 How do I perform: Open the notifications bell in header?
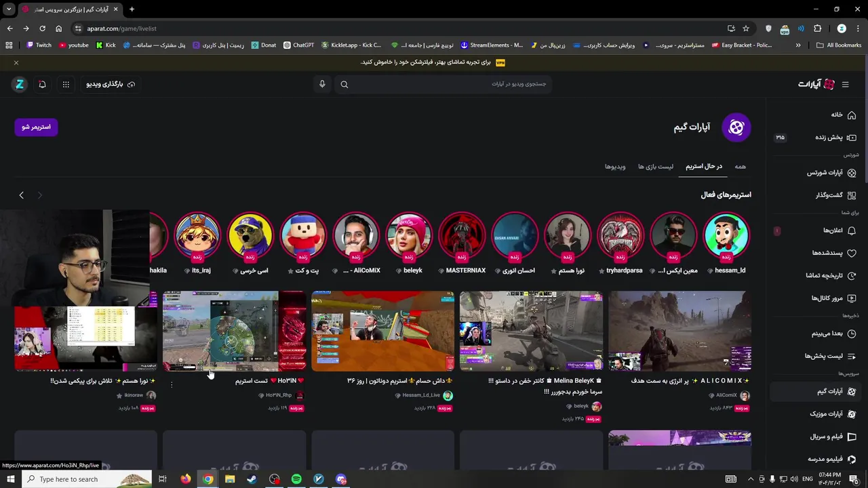42,84
